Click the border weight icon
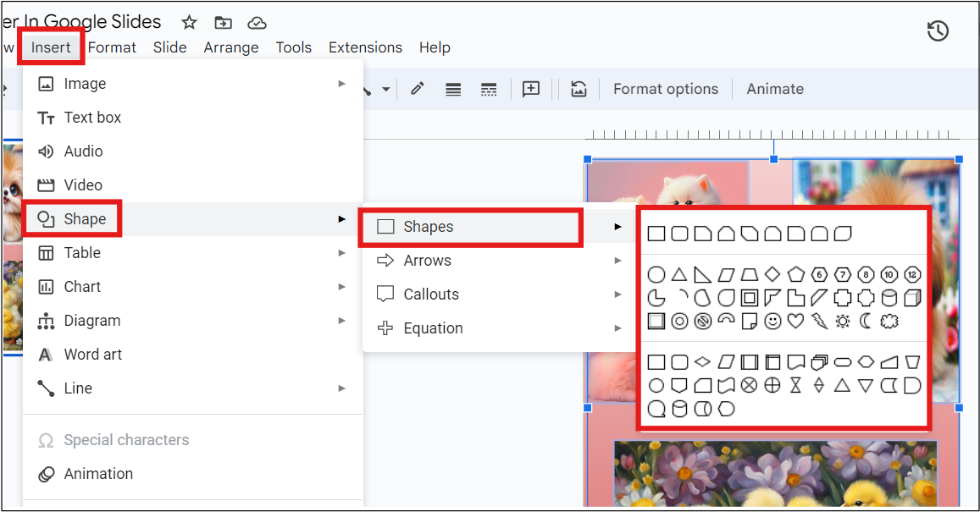Screen dimensions: 980x512 click(x=453, y=89)
